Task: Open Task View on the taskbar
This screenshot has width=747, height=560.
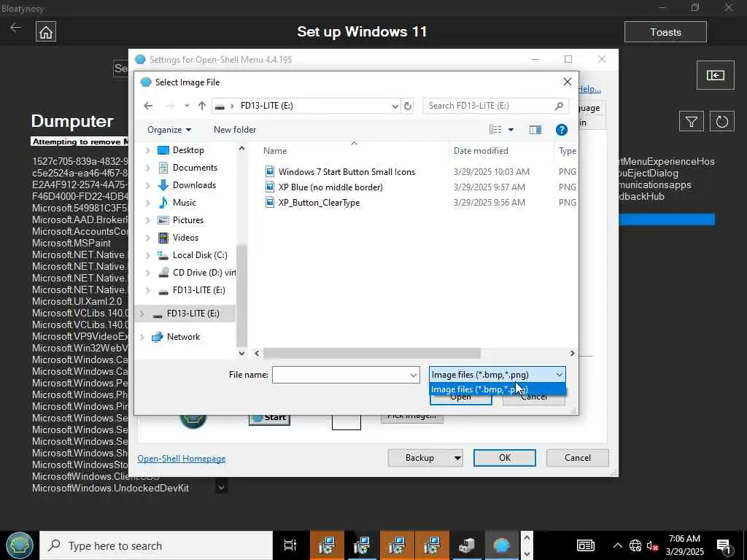Action: [290, 545]
